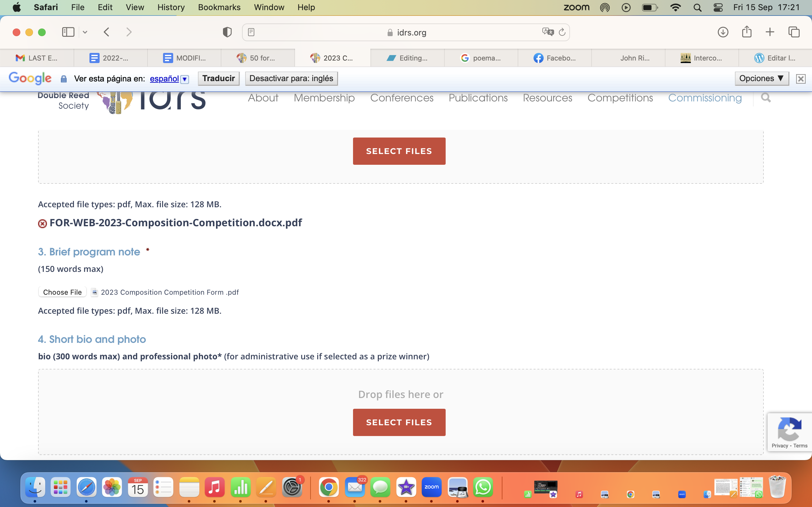The image size is (812, 507).
Task: Click the Traducir button
Action: pyautogui.click(x=219, y=79)
